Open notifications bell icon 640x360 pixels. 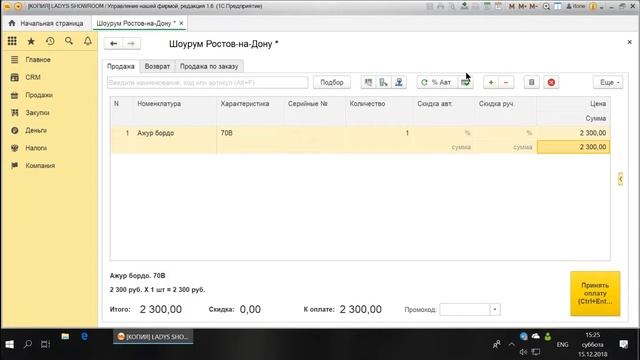coord(87,41)
